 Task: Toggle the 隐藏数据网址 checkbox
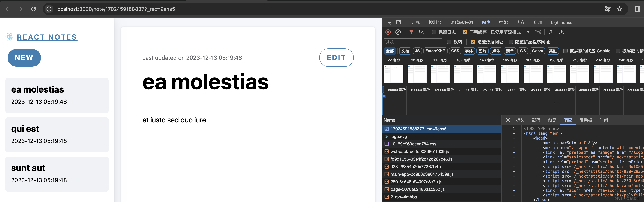tap(473, 42)
